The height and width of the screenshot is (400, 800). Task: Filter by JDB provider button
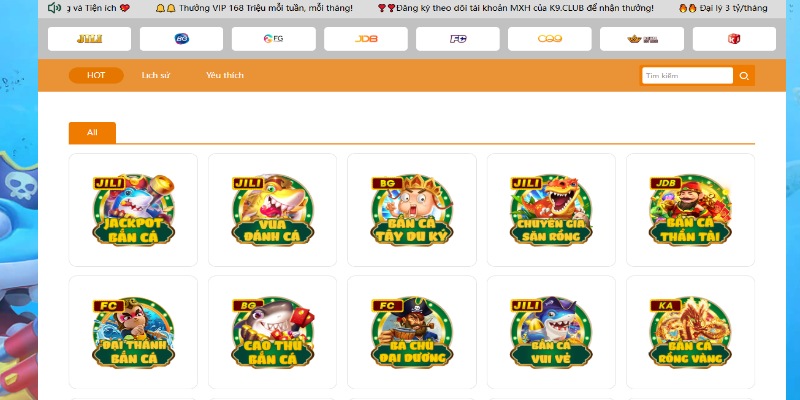(x=366, y=39)
